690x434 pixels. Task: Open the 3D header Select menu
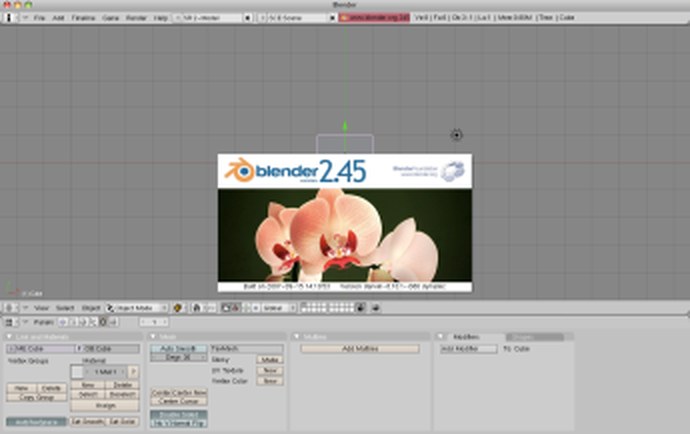[x=65, y=308]
